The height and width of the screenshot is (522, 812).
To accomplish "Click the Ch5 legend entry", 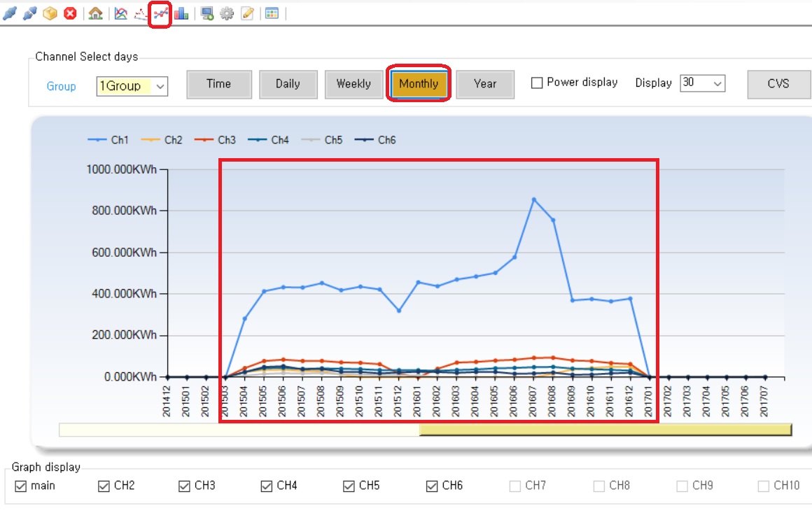I will (321, 140).
